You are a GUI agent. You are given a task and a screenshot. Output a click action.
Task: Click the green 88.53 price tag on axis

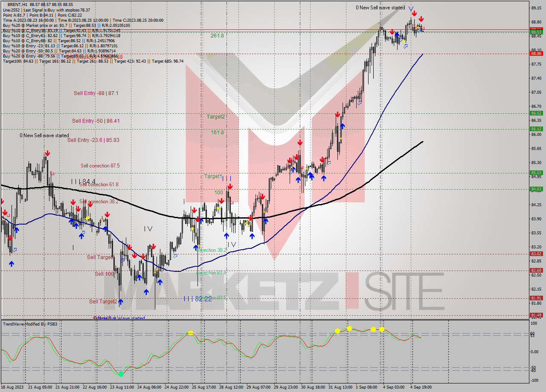(x=536, y=32)
